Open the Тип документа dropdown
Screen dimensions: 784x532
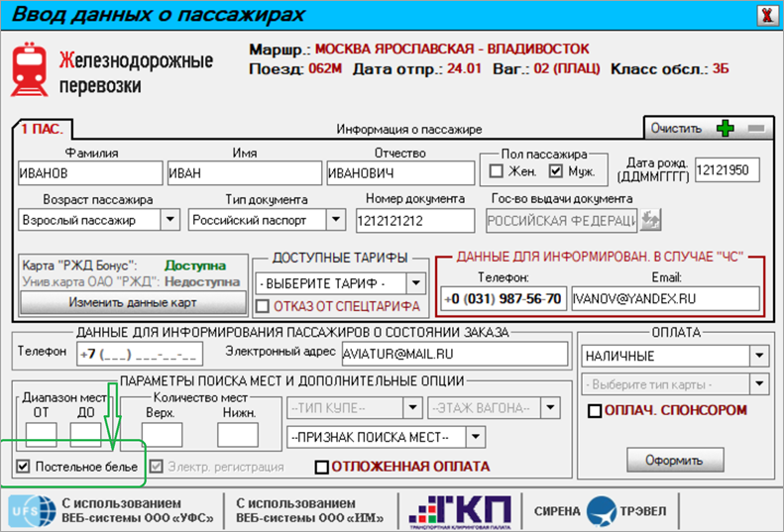[x=336, y=220]
